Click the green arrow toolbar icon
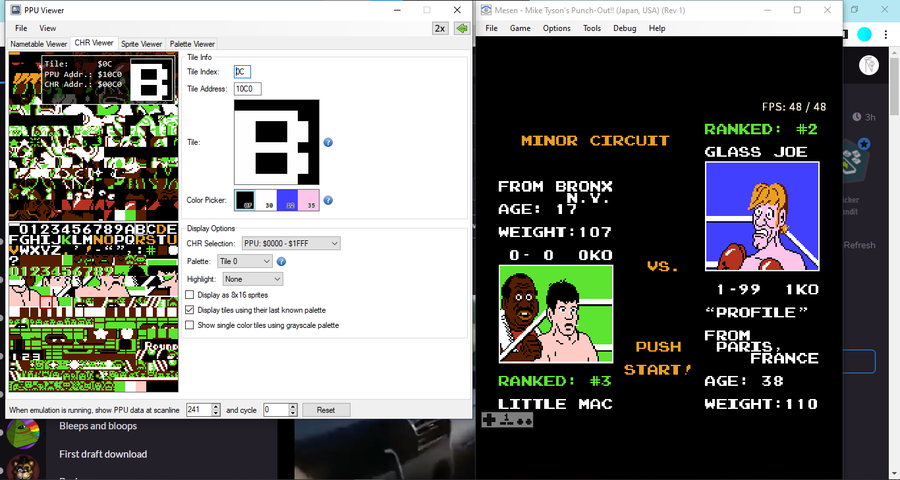 [x=462, y=28]
